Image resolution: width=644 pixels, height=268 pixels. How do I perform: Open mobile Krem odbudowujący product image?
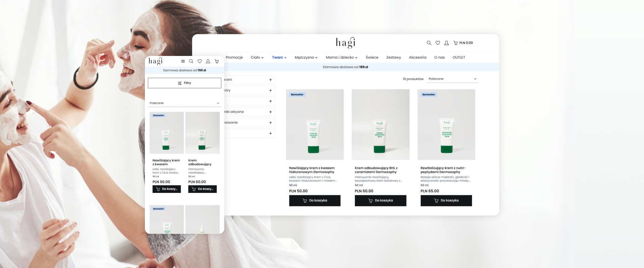202,133
